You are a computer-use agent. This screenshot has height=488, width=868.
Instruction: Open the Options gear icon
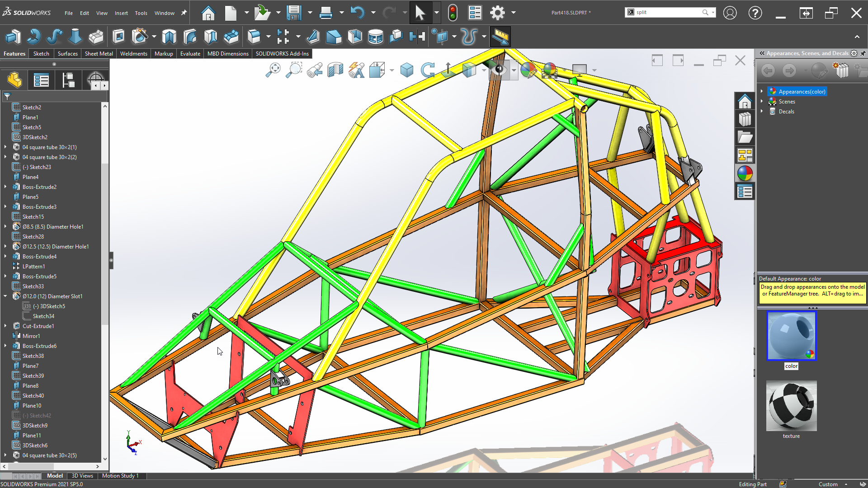[497, 13]
